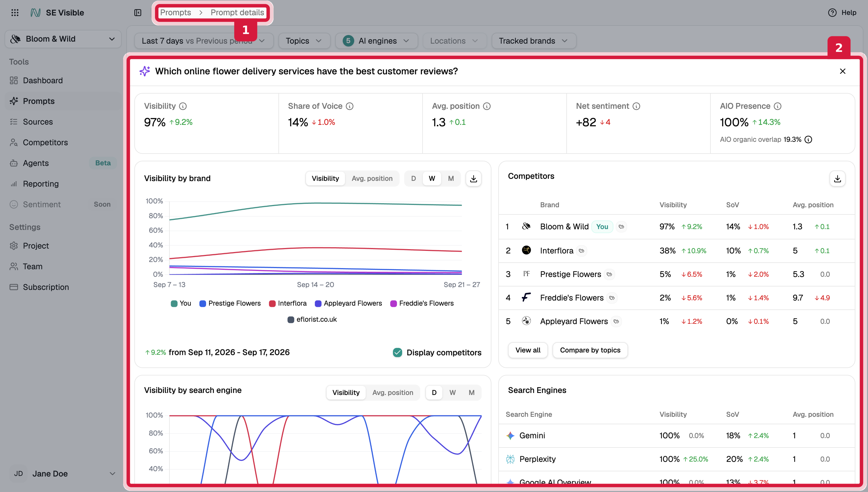Click the Freddie's Flowers brand logo

click(526, 297)
